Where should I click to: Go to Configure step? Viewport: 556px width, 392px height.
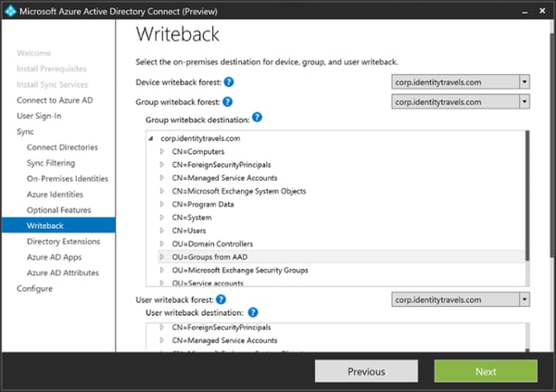click(x=34, y=288)
